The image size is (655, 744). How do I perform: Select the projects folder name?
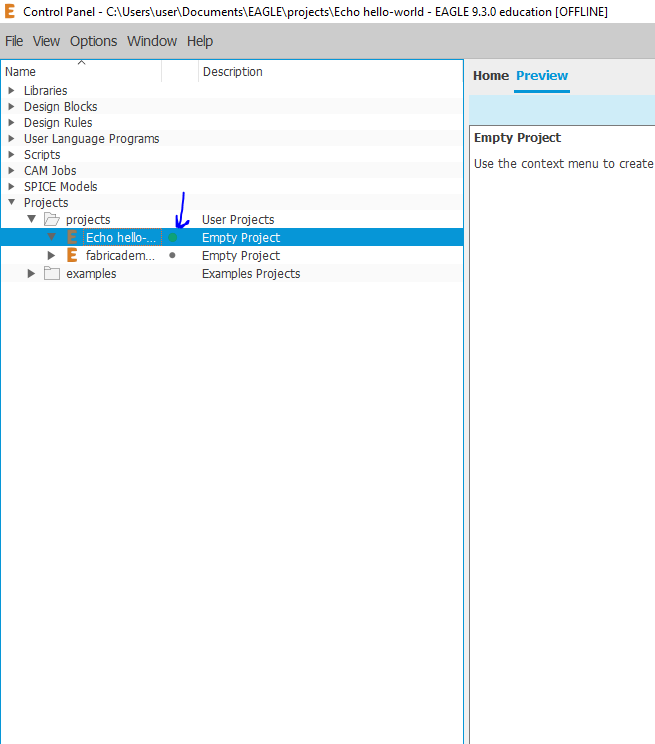coord(88,220)
